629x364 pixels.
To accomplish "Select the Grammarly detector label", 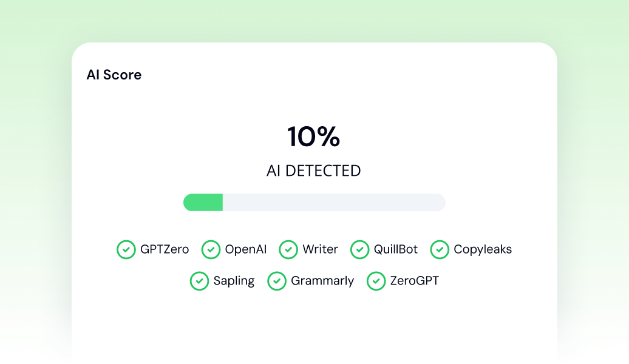I will (x=322, y=281).
